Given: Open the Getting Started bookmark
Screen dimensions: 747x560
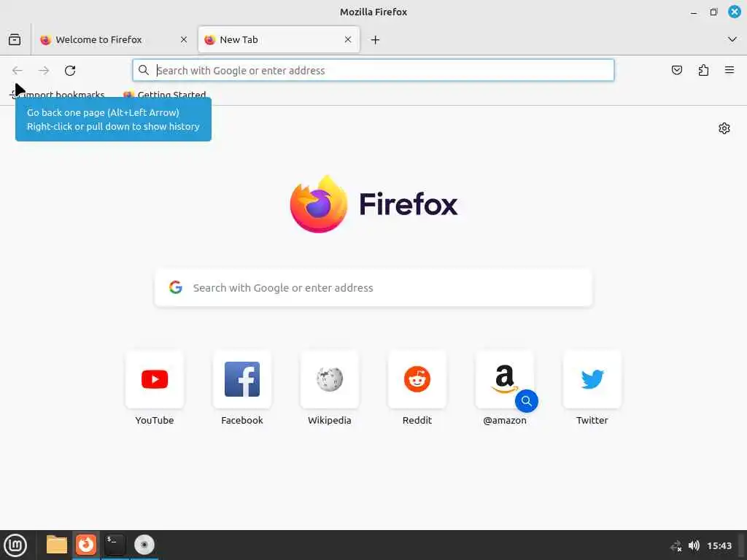Looking at the screenshot, I should [165, 95].
